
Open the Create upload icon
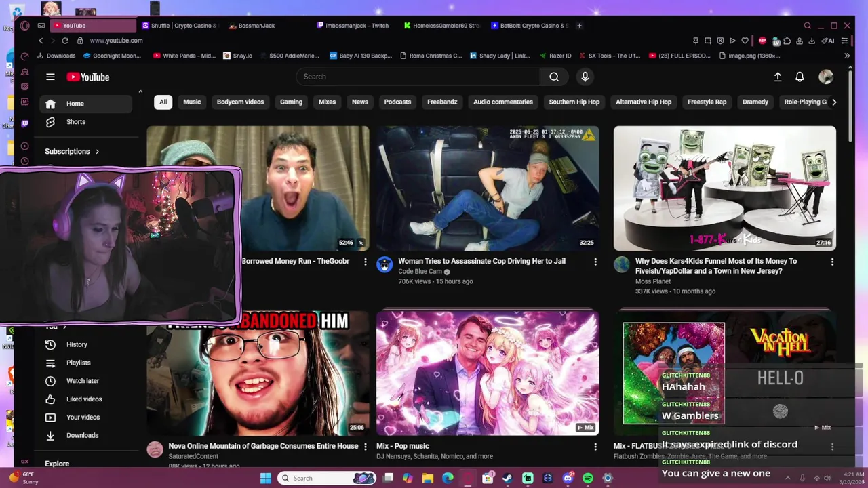coord(778,77)
